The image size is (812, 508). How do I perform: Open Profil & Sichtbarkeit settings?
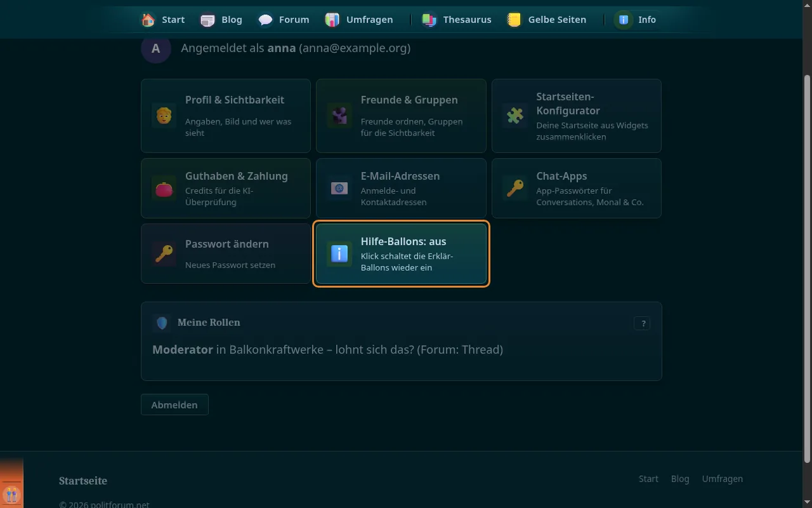coord(226,116)
